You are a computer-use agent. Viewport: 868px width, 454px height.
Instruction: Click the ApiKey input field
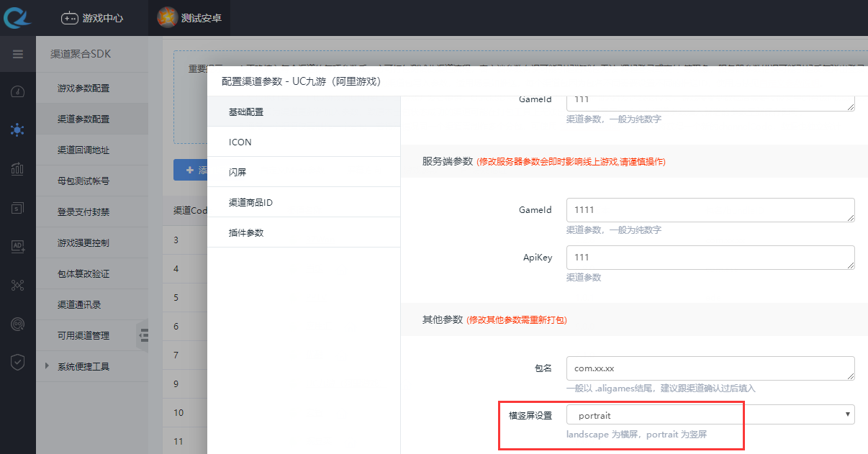[710, 258]
